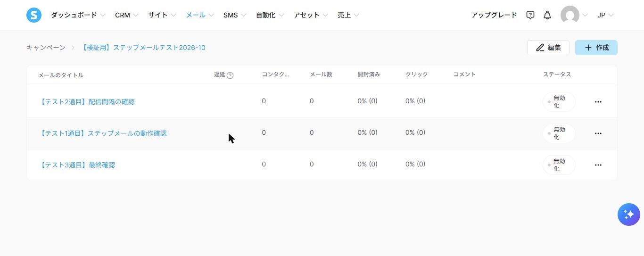Image resolution: width=644 pixels, height=256 pixels.
Task: Expand the SMS menu
Action: 235,15
